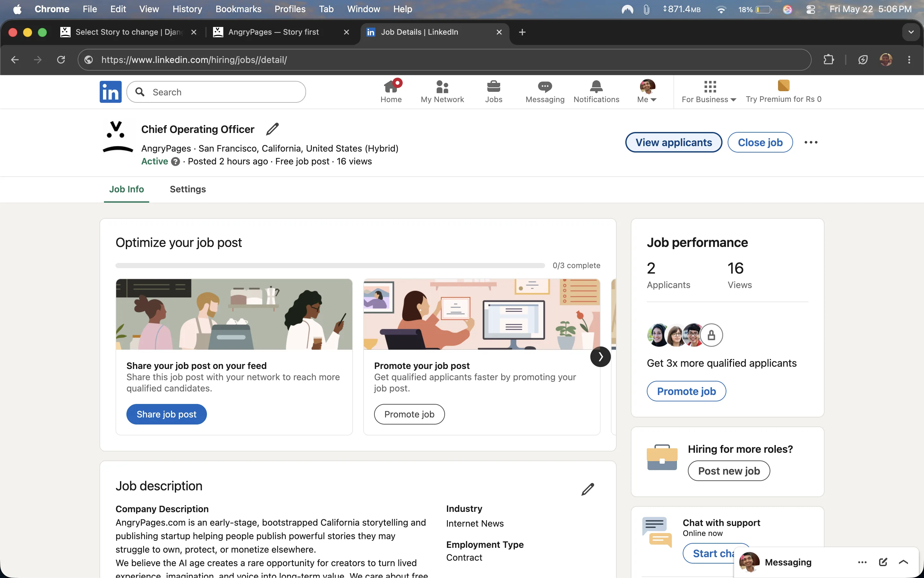Click the performance icon beside extensions
Image resolution: width=924 pixels, height=578 pixels.
pos(863,60)
